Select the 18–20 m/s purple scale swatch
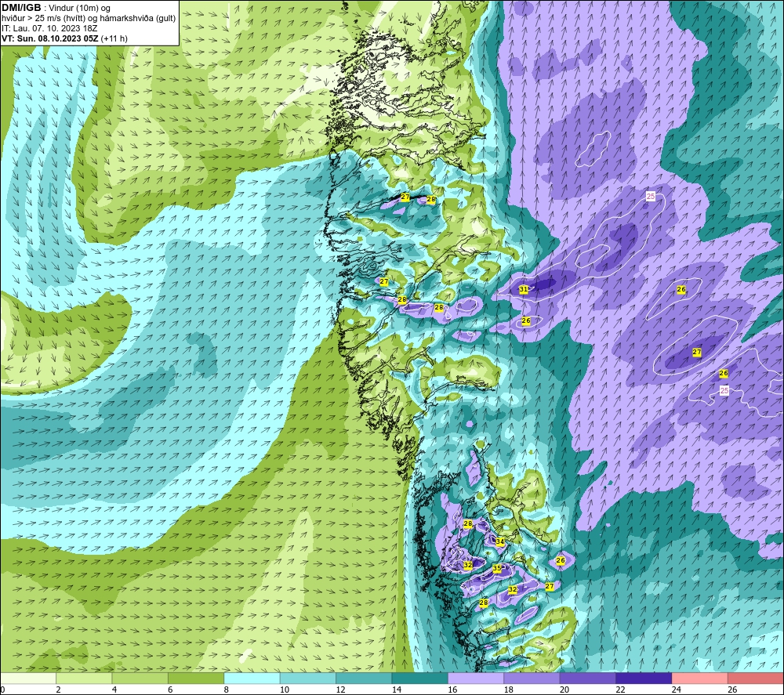This screenshot has width=784, height=695. tap(532, 679)
